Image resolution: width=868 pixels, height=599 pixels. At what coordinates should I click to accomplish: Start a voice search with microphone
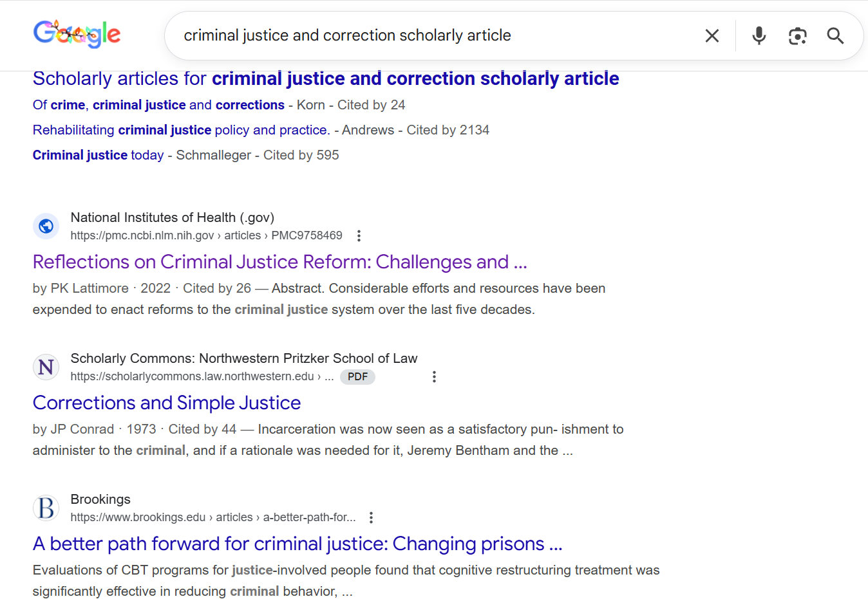click(759, 36)
